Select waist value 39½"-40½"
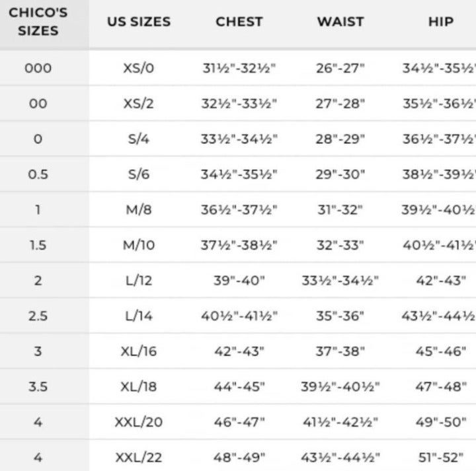476x471 pixels. click(x=340, y=386)
